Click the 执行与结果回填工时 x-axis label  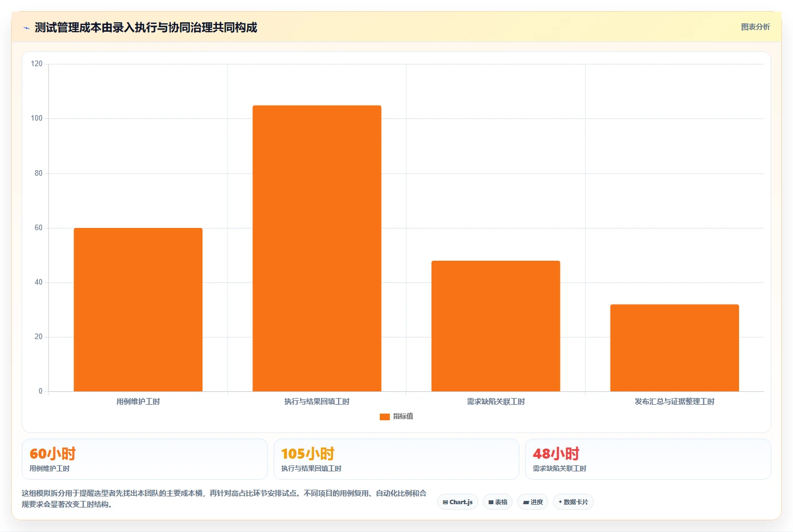(317, 401)
